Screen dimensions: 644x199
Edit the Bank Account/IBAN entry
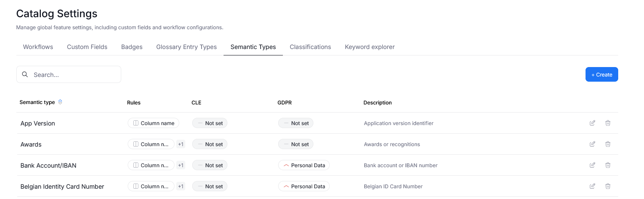pyautogui.click(x=592, y=165)
